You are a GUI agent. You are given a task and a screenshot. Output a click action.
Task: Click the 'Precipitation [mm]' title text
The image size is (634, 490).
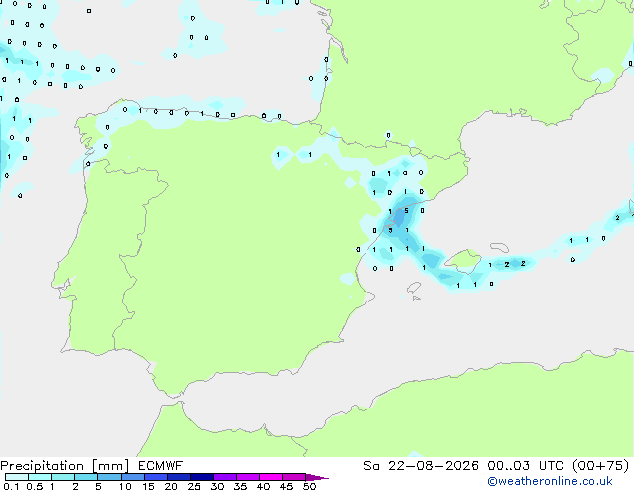pyautogui.click(x=65, y=466)
